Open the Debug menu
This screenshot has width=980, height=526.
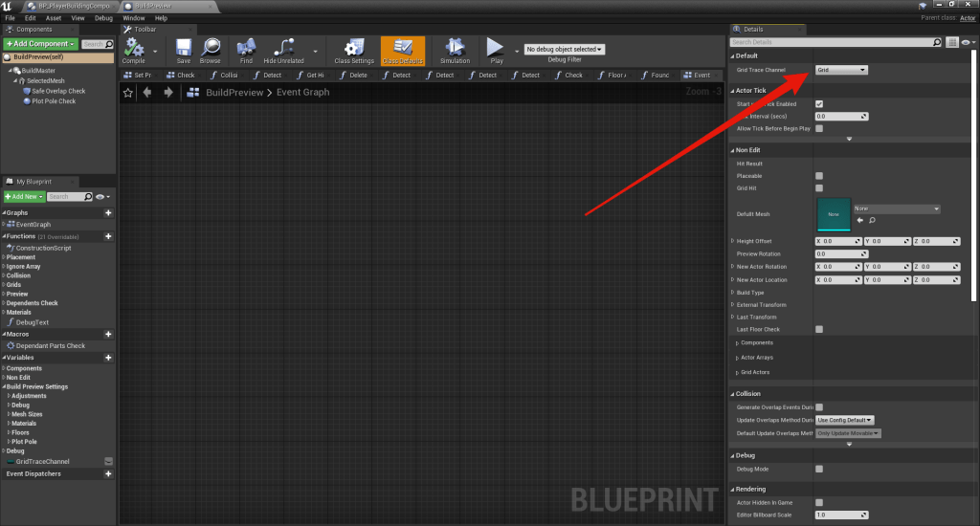[103, 18]
